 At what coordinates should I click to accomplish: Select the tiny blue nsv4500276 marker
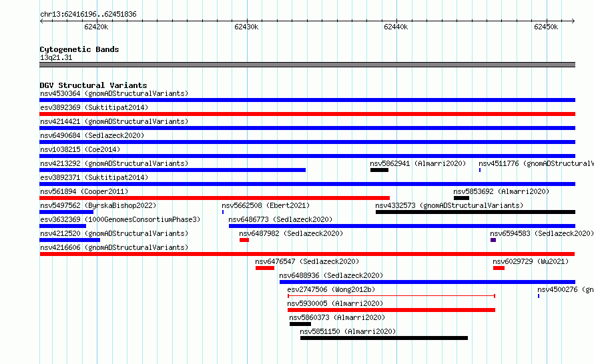(539, 296)
